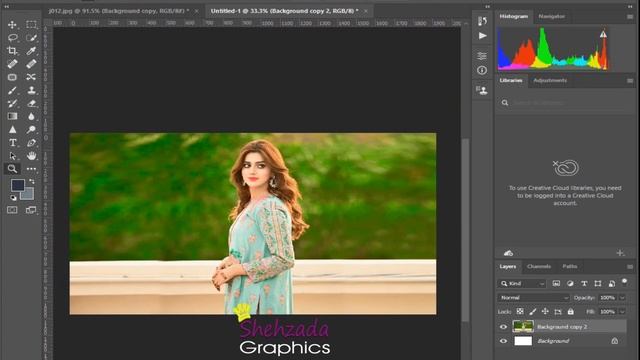Screen dimensions: 640x360
Task: Select the Histogram tab
Action: pos(513,16)
